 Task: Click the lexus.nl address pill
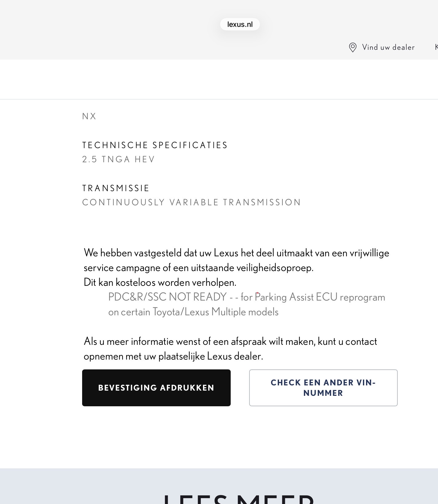240,24
